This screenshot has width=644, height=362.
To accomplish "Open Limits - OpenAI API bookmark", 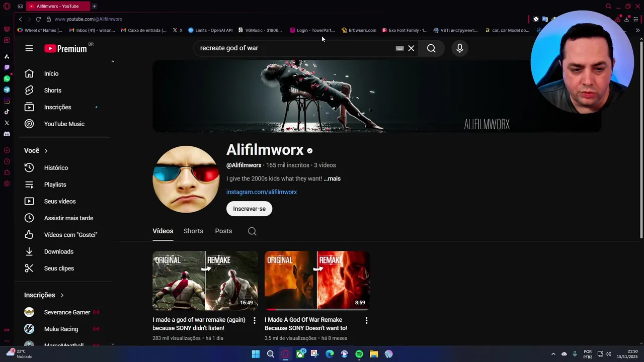I will tap(210, 30).
